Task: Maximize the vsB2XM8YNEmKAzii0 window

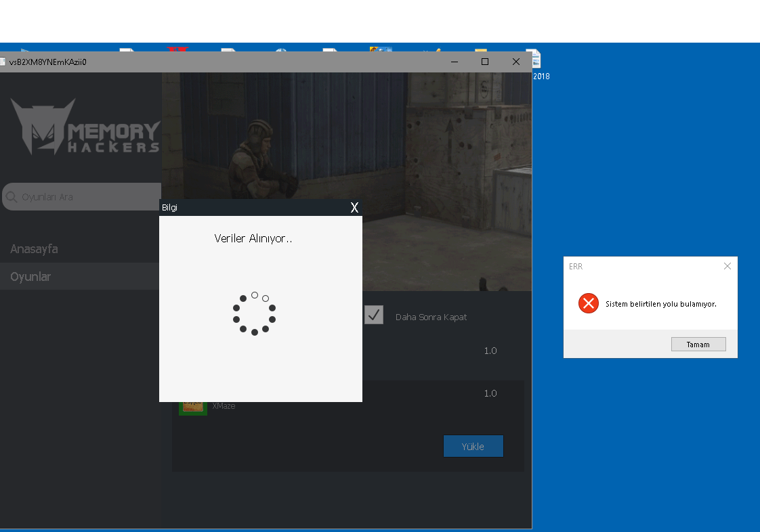Action: click(x=485, y=62)
